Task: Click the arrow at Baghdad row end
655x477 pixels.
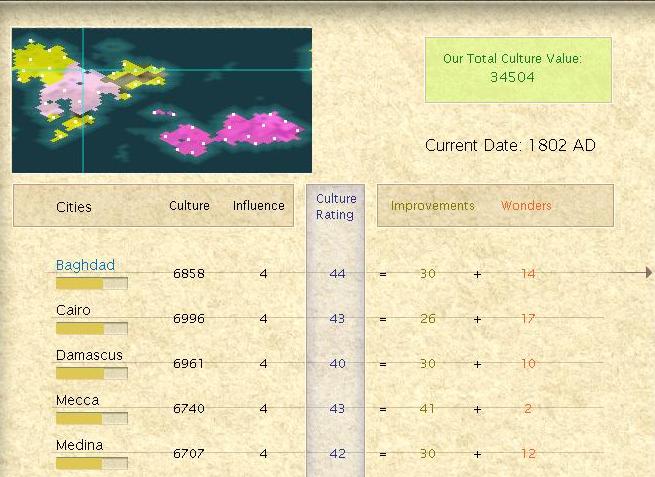Action: tap(649, 273)
